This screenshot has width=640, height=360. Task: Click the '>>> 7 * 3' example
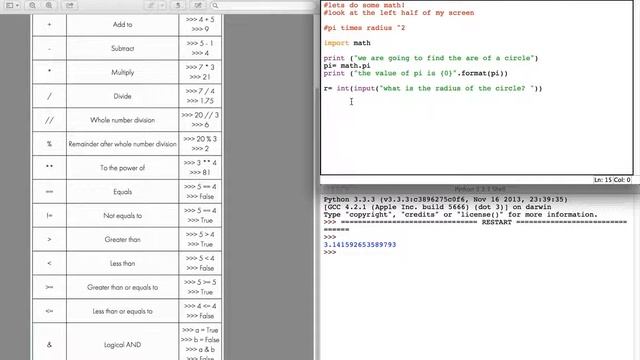point(200,67)
